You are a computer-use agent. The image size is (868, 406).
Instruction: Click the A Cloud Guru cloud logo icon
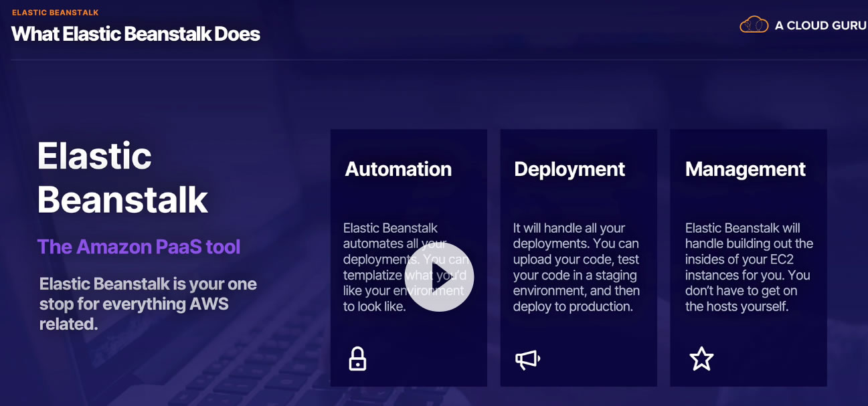(x=754, y=25)
